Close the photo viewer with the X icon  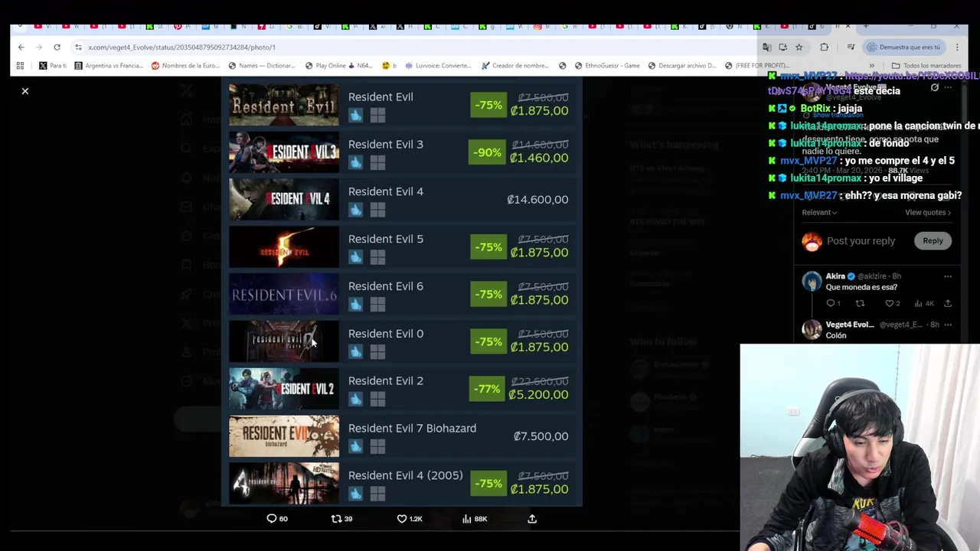[24, 91]
